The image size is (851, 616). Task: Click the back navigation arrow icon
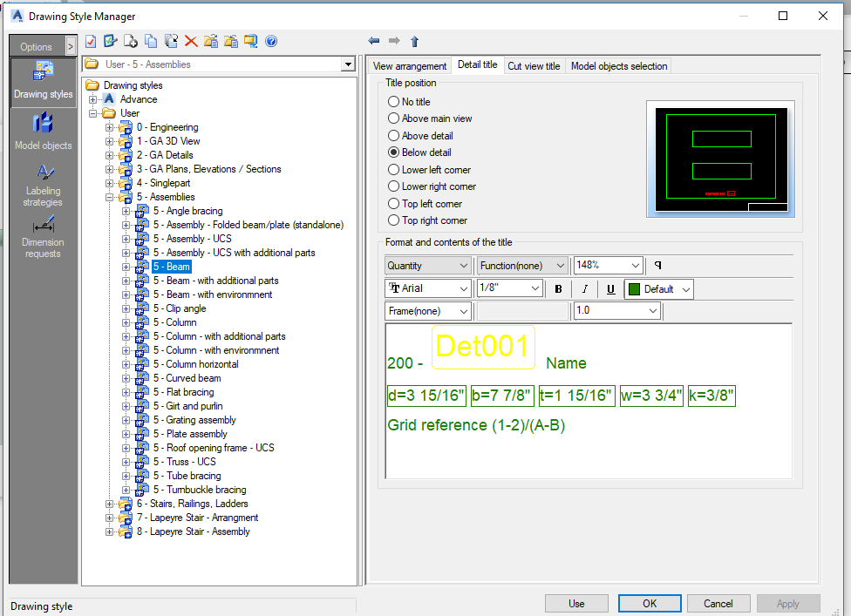[x=374, y=41]
